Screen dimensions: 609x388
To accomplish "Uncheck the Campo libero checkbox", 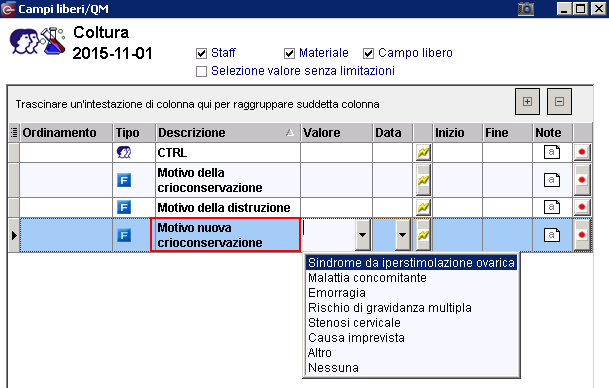I will pos(368,53).
